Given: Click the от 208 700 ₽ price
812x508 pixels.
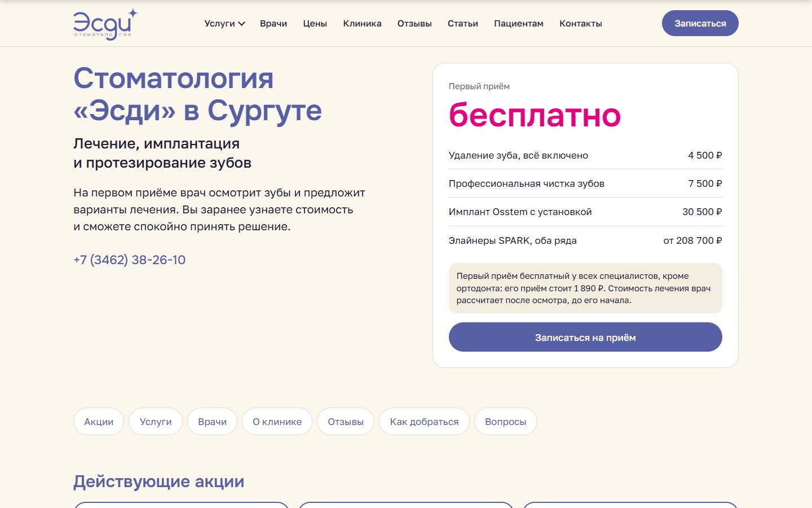Looking at the screenshot, I should 692,240.
